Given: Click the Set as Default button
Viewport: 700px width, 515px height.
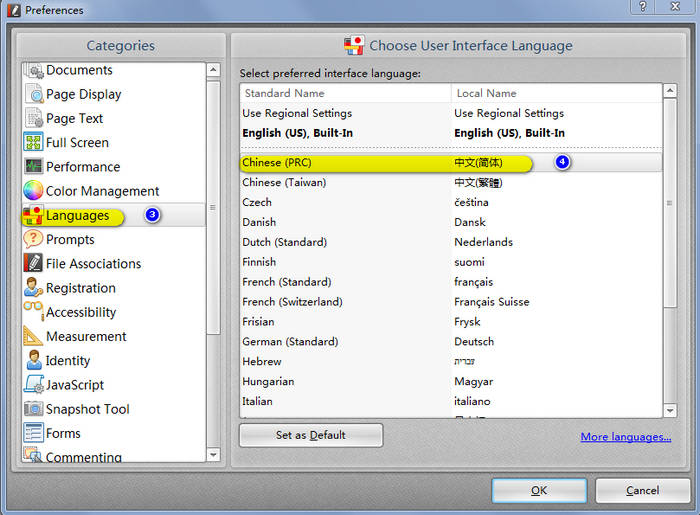Looking at the screenshot, I should click(311, 435).
